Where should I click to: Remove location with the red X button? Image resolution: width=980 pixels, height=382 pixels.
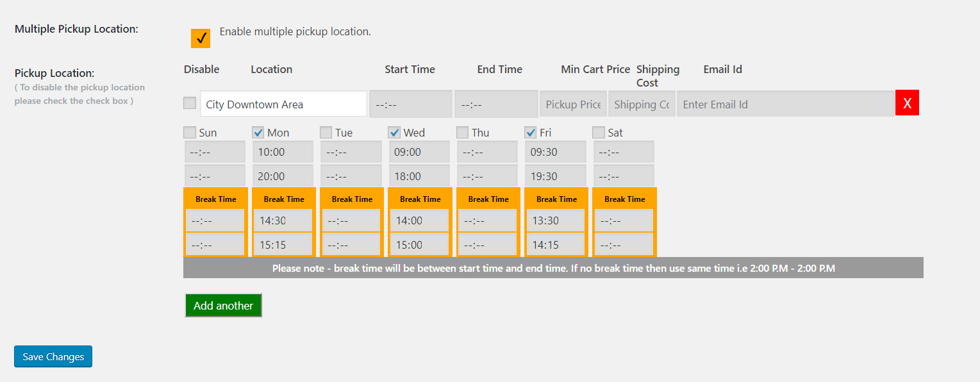pos(907,103)
